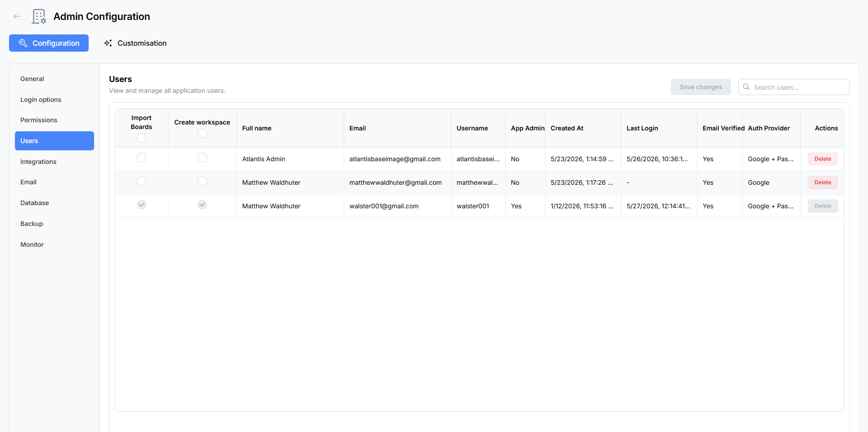This screenshot has height=432, width=868.
Task: Go to Login options section
Action: tap(54, 100)
